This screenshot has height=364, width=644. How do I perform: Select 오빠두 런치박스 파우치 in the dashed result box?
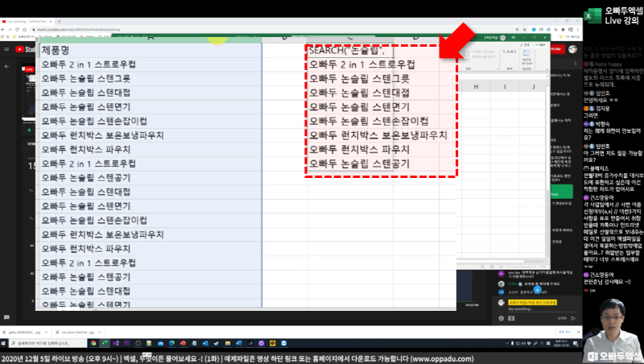pyautogui.click(x=359, y=150)
